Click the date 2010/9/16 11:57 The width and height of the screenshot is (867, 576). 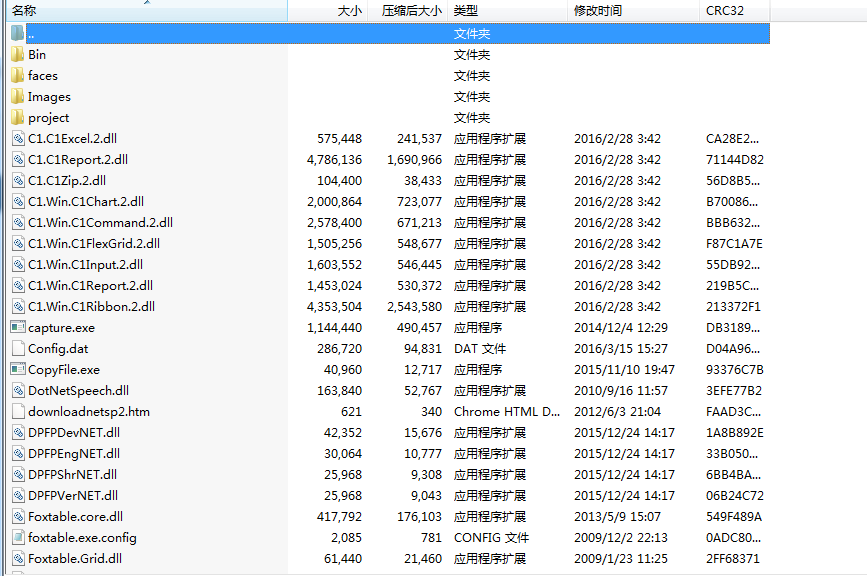pyautogui.click(x=621, y=391)
